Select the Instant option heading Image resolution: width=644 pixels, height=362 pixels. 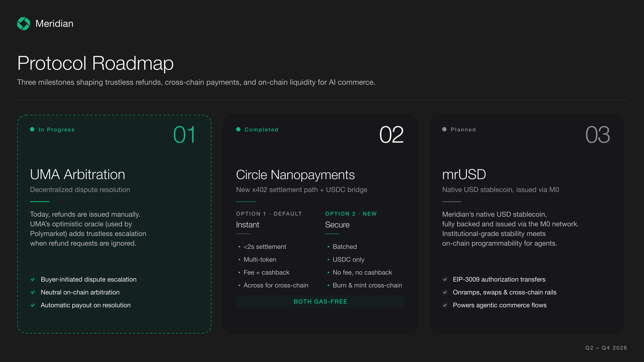pos(248,225)
